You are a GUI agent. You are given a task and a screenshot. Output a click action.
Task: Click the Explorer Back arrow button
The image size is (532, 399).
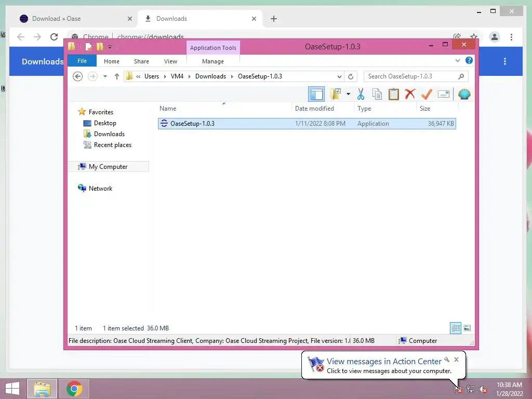[78, 76]
